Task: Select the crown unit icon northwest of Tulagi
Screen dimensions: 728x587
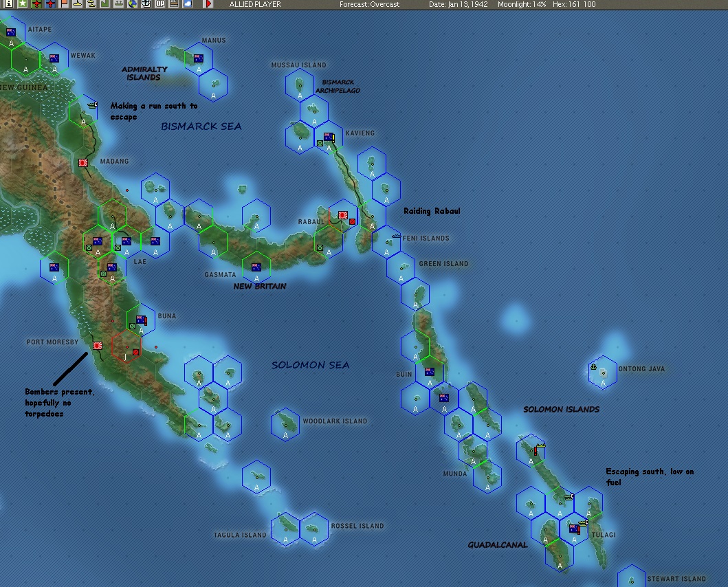Action: [541, 446]
